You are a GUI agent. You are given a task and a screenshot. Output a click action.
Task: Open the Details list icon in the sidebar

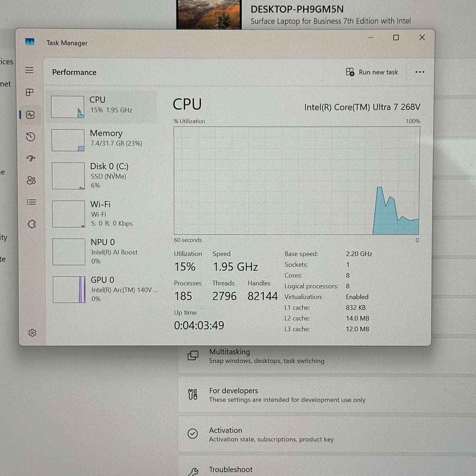[31, 202]
